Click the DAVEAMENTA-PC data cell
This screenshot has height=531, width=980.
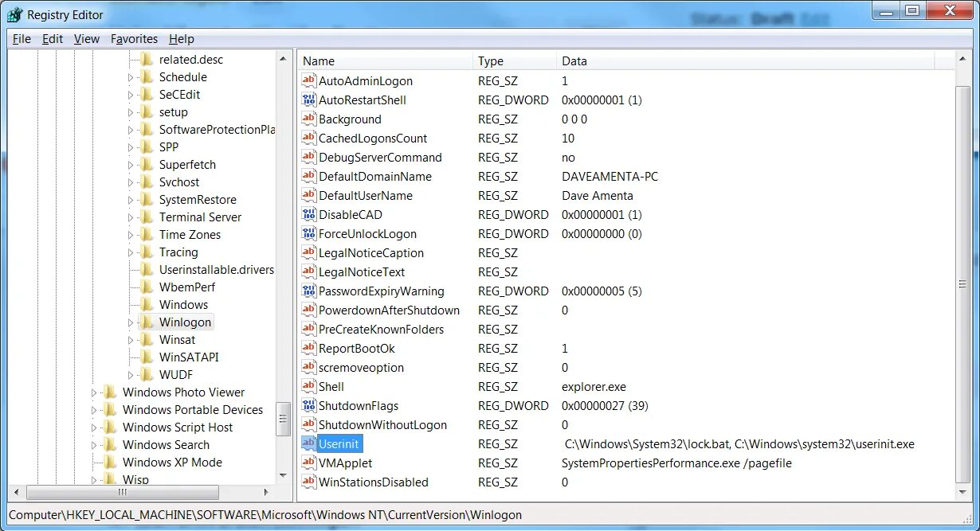[610, 176]
